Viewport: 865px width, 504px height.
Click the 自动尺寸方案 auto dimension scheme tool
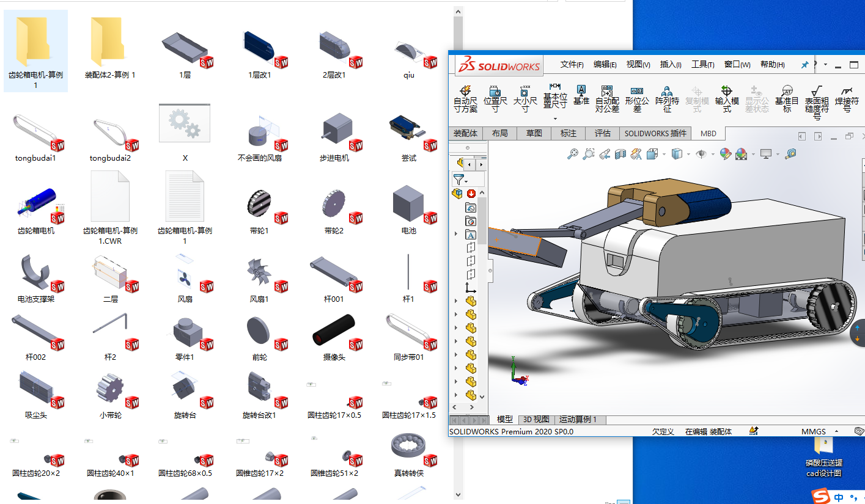[x=465, y=98]
